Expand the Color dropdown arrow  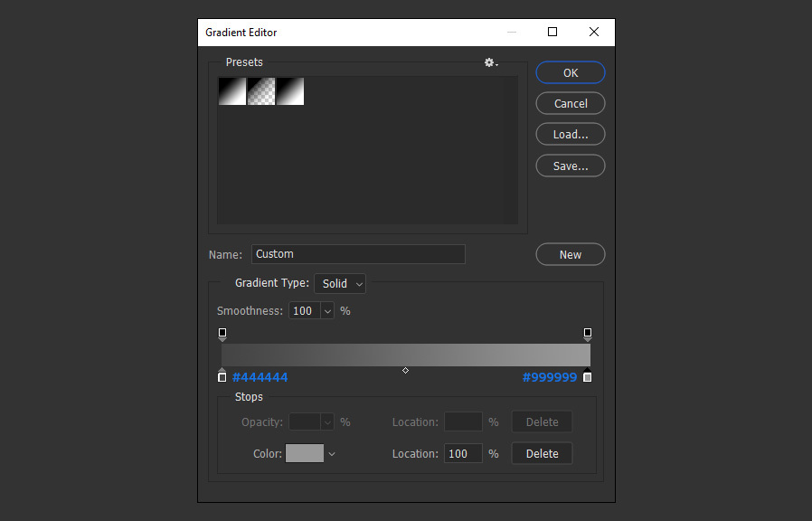332,454
